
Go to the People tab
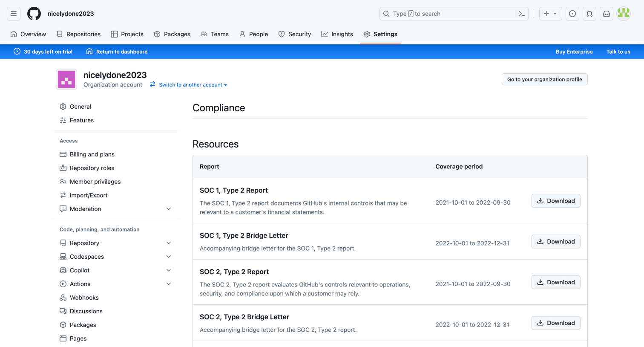[253, 34]
